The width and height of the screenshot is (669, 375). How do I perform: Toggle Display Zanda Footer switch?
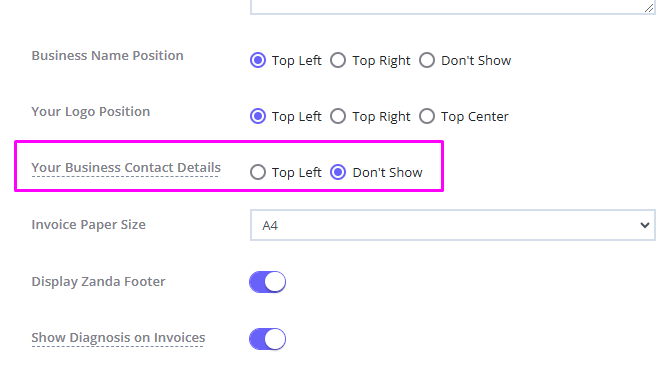tap(268, 282)
